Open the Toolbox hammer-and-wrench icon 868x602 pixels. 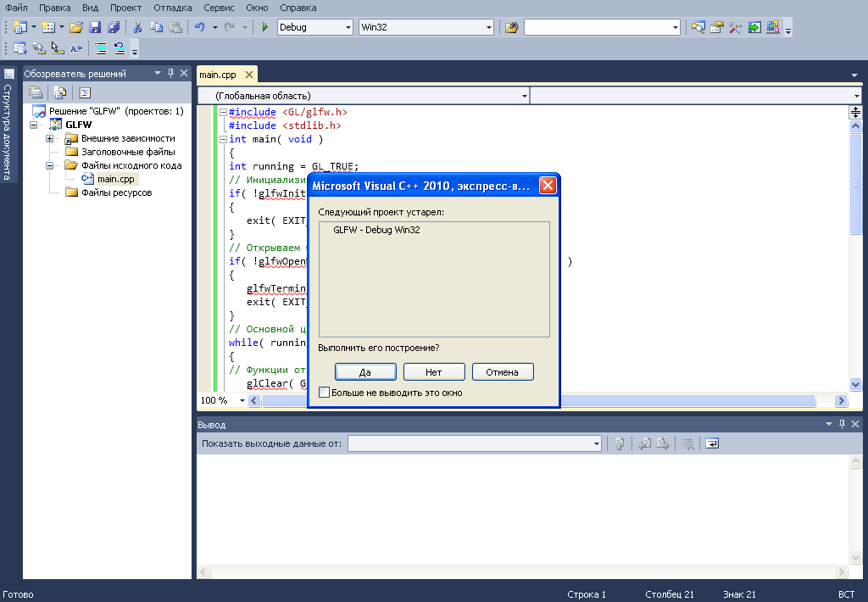736,27
